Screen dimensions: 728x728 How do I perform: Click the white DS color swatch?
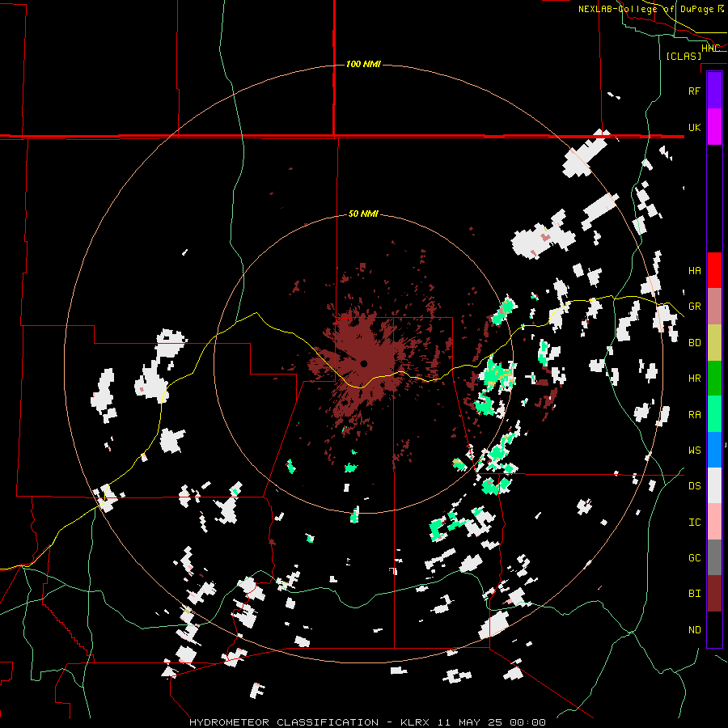tap(714, 485)
